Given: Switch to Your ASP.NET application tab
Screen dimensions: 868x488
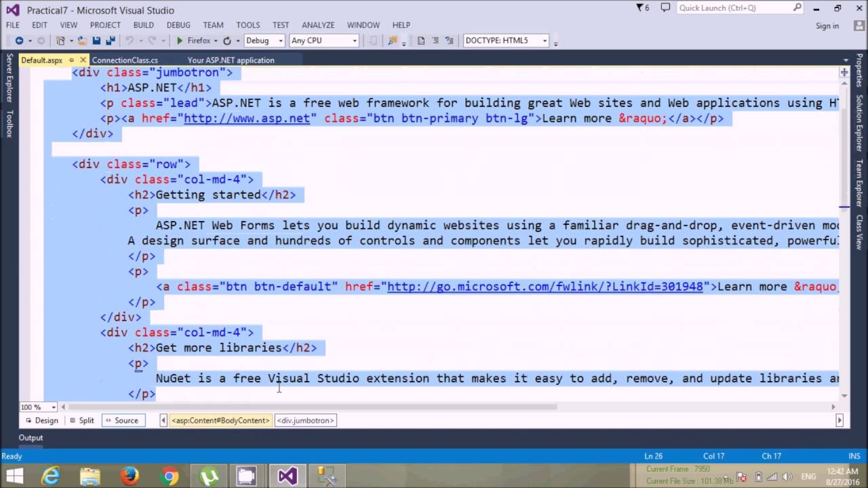Looking at the screenshot, I should (231, 60).
